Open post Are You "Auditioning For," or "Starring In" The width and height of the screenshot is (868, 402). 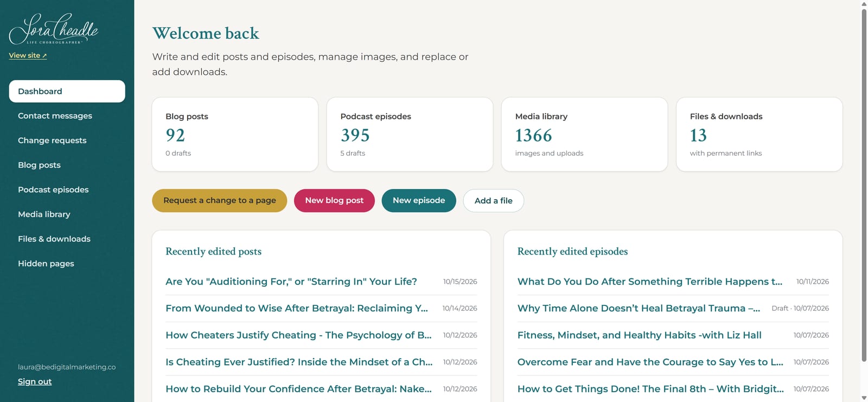(291, 282)
